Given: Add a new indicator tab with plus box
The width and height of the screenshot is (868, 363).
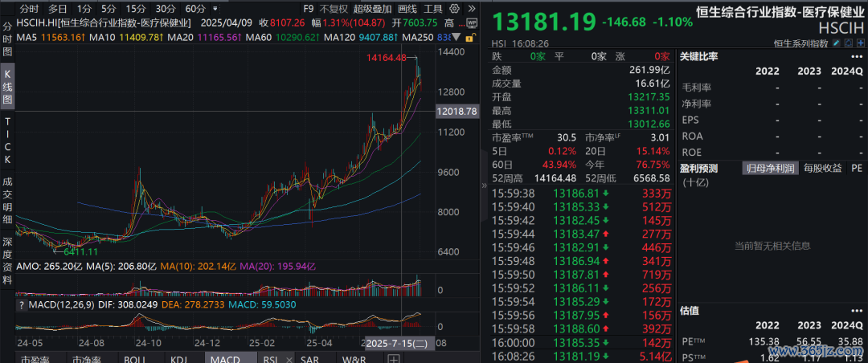Looking at the screenshot, I should [x=394, y=359].
